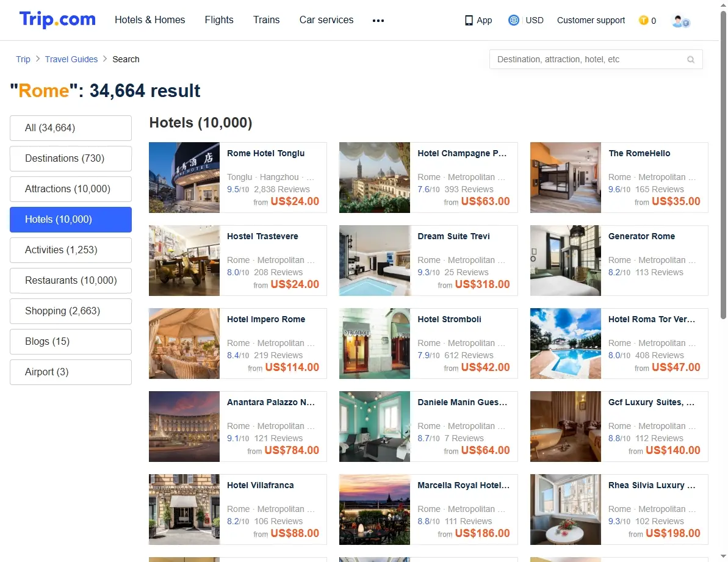Click US$35.00 RomeHello price
This screenshot has width=728, height=562.
(x=676, y=201)
